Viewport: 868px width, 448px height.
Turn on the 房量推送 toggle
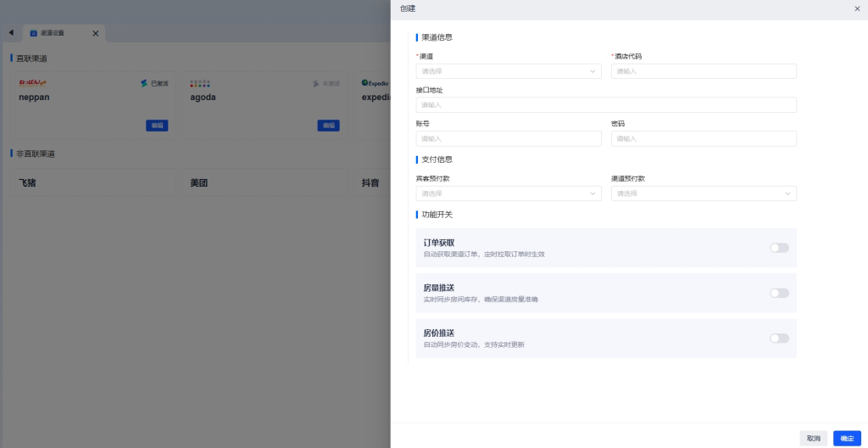point(779,293)
